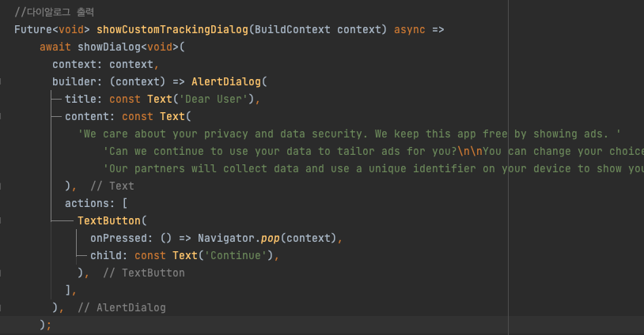
Task: Click the 'onPressed:' property label
Action: pyautogui.click(x=122, y=239)
